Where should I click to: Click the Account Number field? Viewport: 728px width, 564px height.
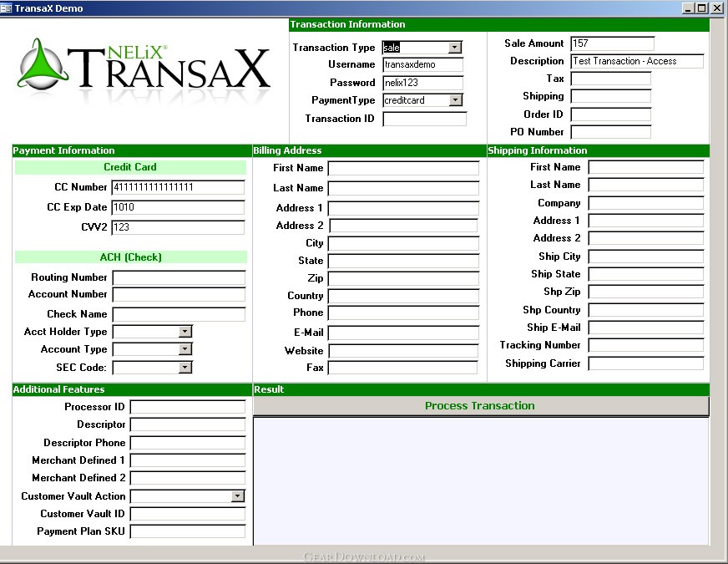pyautogui.click(x=179, y=295)
